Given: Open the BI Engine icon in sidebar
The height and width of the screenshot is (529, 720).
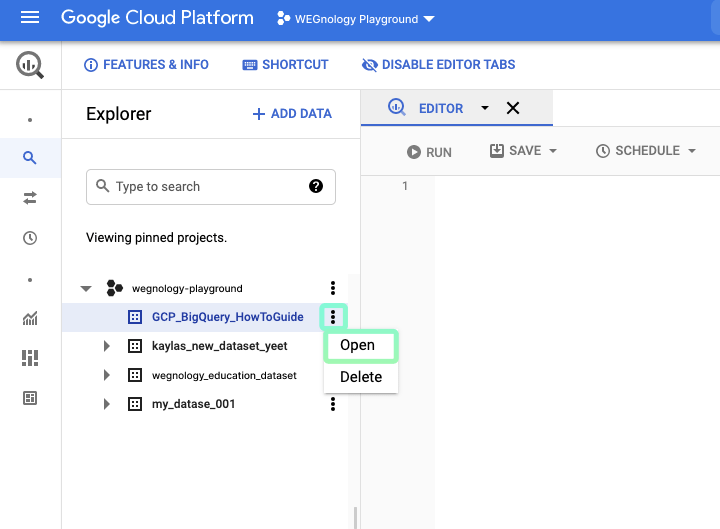Looking at the screenshot, I should pyautogui.click(x=30, y=398).
